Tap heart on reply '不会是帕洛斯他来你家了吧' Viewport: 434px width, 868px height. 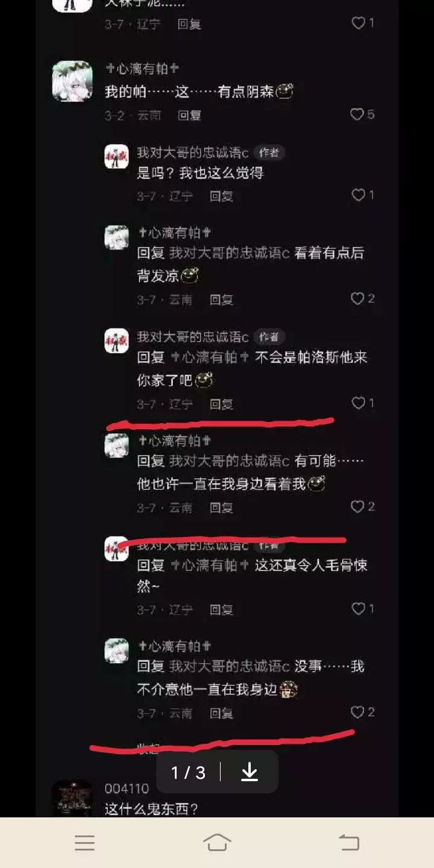359,403
